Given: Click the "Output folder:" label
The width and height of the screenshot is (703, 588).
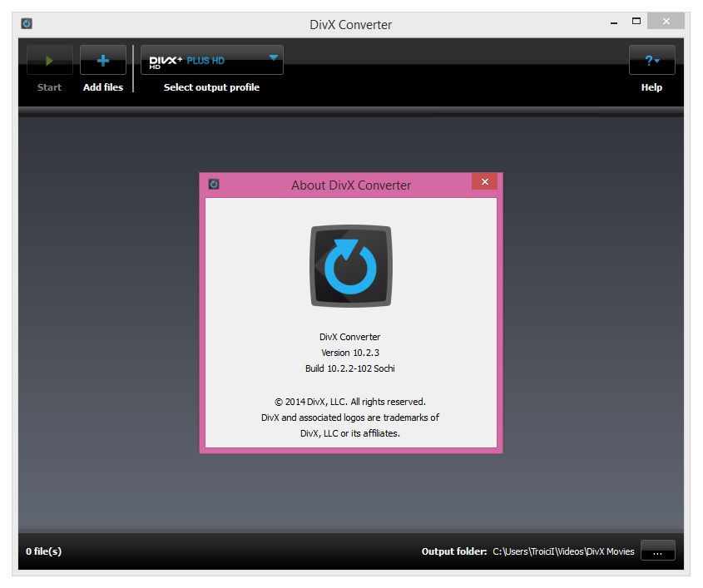Looking at the screenshot, I should [x=454, y=551].
